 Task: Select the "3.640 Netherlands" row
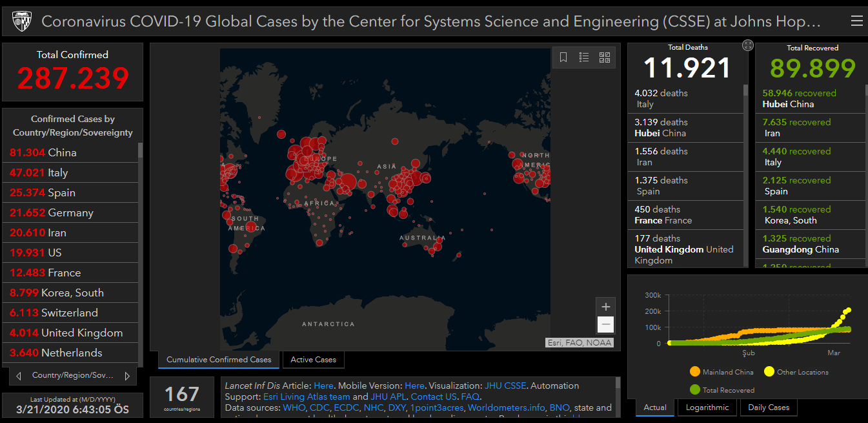pos(70,353)
